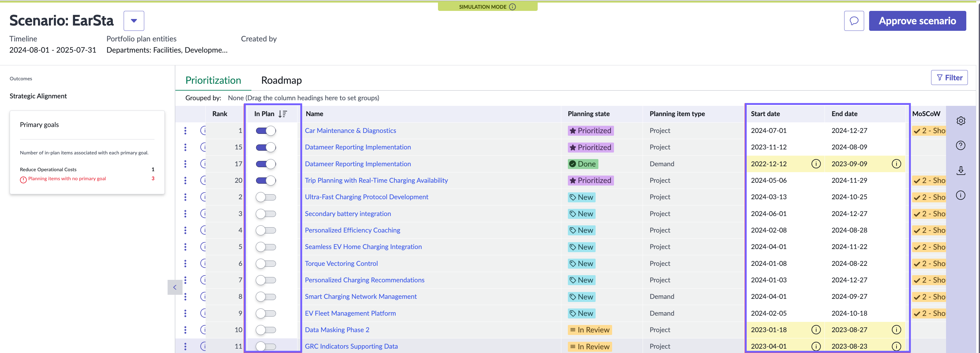Click In Review badge for Data Masking Phase 2
Screen dimensions: 980x353
[590, 330]
